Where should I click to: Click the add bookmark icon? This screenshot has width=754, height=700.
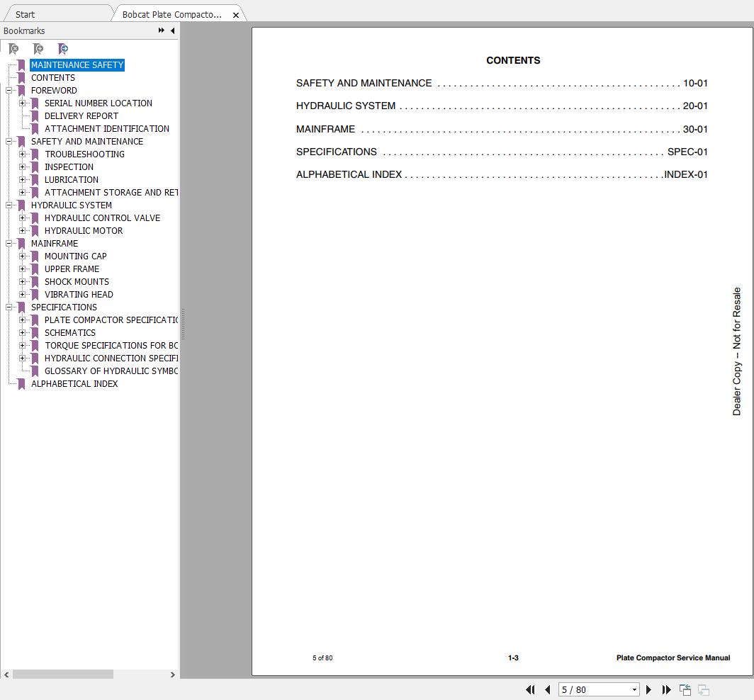[x=38, y=49]
